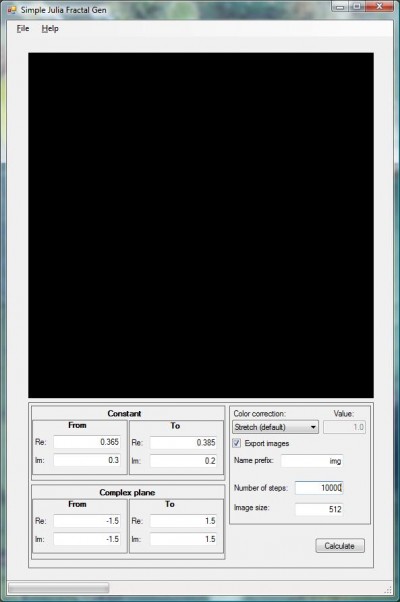Click the Constant To Re field

183,443
